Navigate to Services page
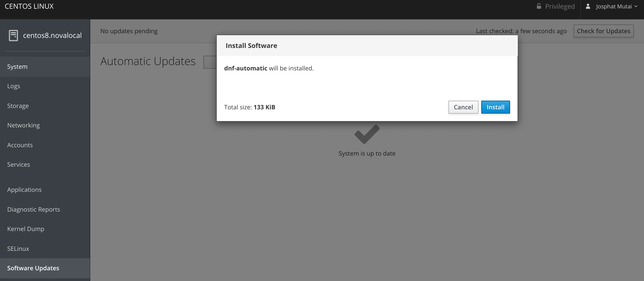This screenshot has height=281, width=644. pyautogui.click(x=45, y=164)
